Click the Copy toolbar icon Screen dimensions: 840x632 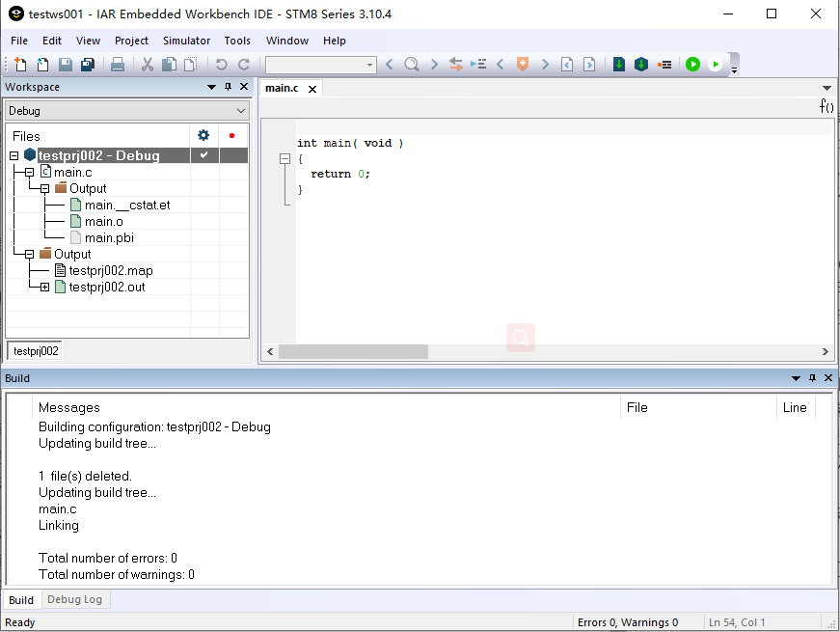click(x=170, y=65)
